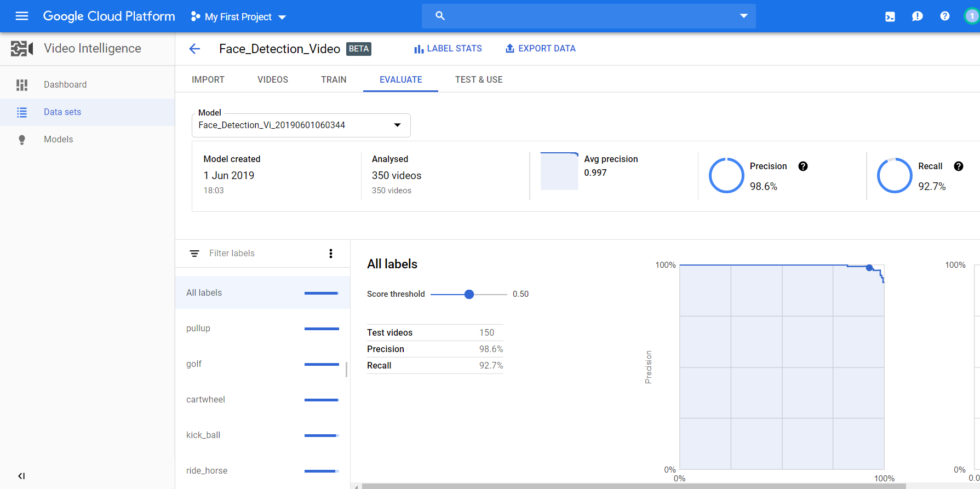Click the Test videos value 150
Viewport: 980px width, 489px height.
point(486,333)
